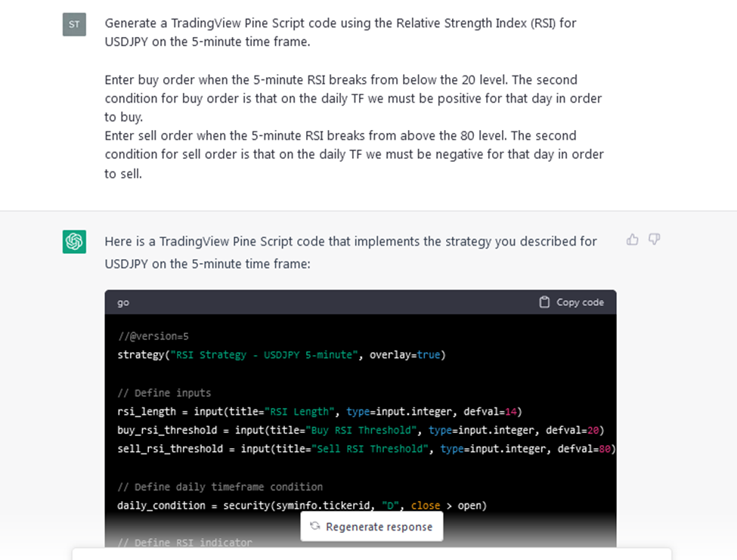Click the Define inputs comment line
Image resolution: width=737 pixels, height=560 pixels.
tap(164, 393)
